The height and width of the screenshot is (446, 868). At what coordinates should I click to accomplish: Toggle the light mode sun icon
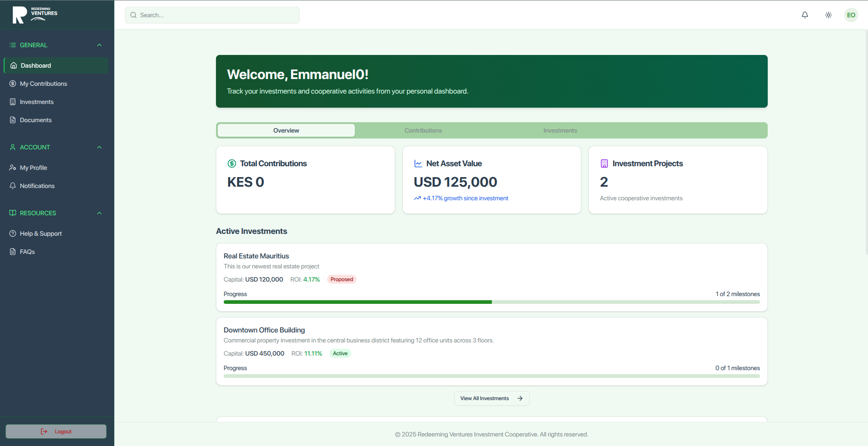(x=828, y=15)
